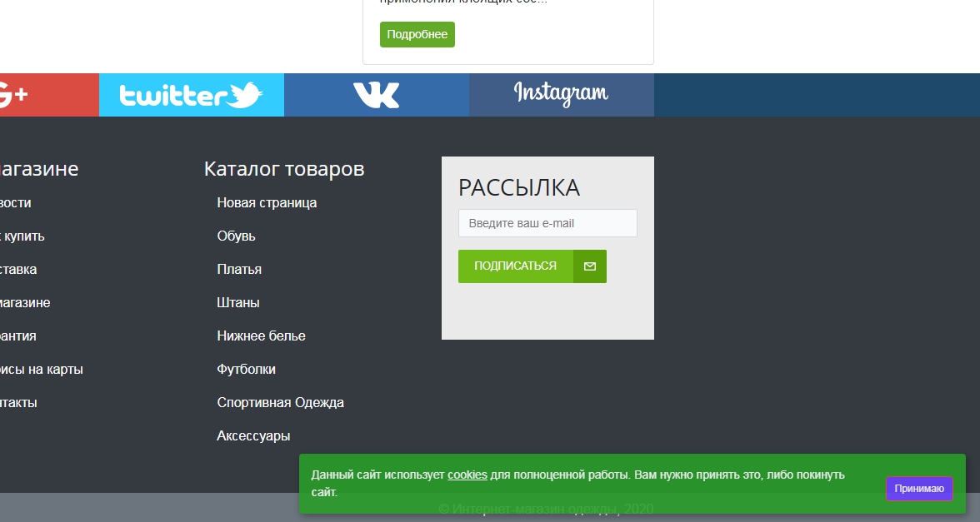Open the cookies link in the notice bar
This screenshot has height=522, width=980.
click(467, 475)
